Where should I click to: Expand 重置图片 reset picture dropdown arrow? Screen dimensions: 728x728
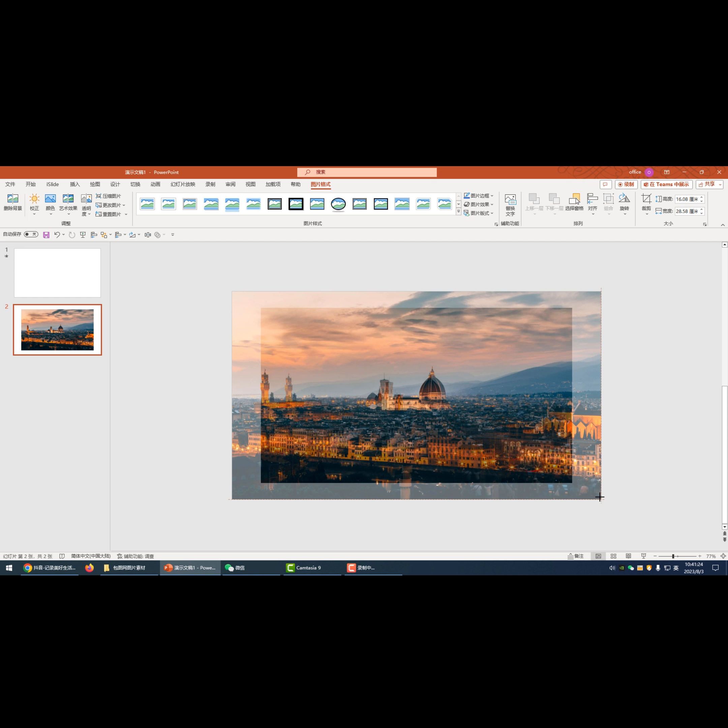tap(126, 214)
